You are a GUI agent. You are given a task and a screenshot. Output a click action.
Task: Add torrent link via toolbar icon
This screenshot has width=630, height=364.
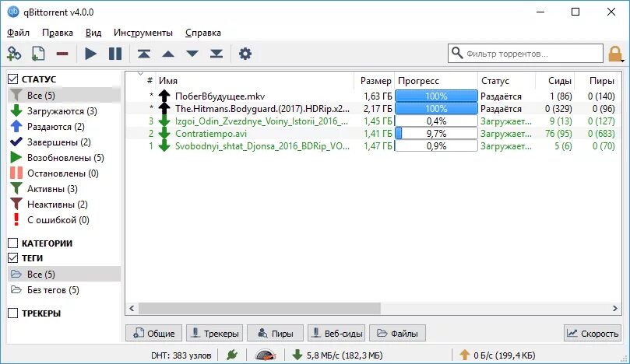14,54
